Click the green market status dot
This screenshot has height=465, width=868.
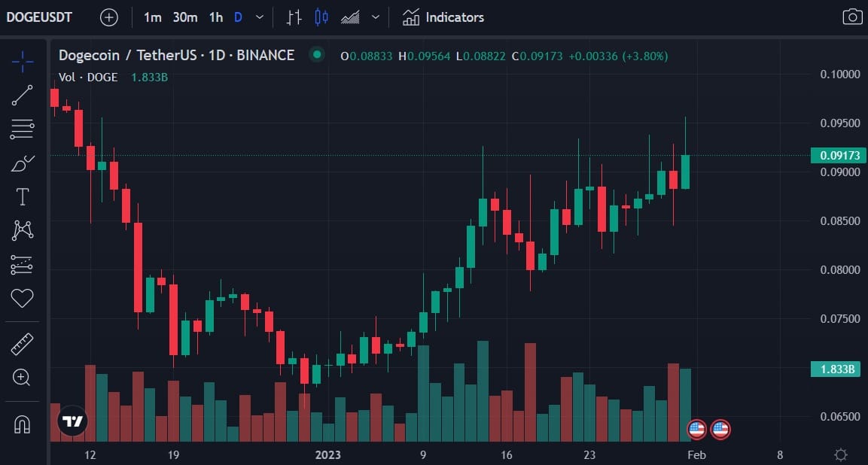[x=317, y=55]
